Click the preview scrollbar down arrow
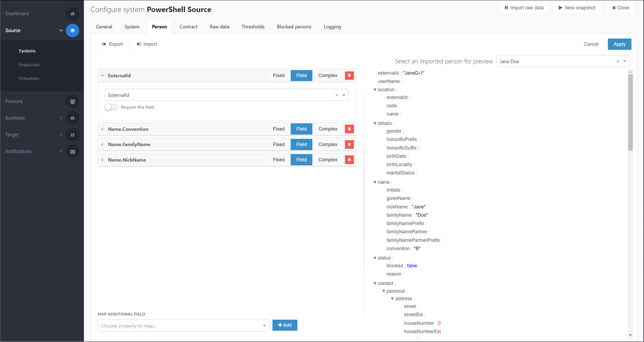This screenshot has width=644, height=342. click(631, 335)
